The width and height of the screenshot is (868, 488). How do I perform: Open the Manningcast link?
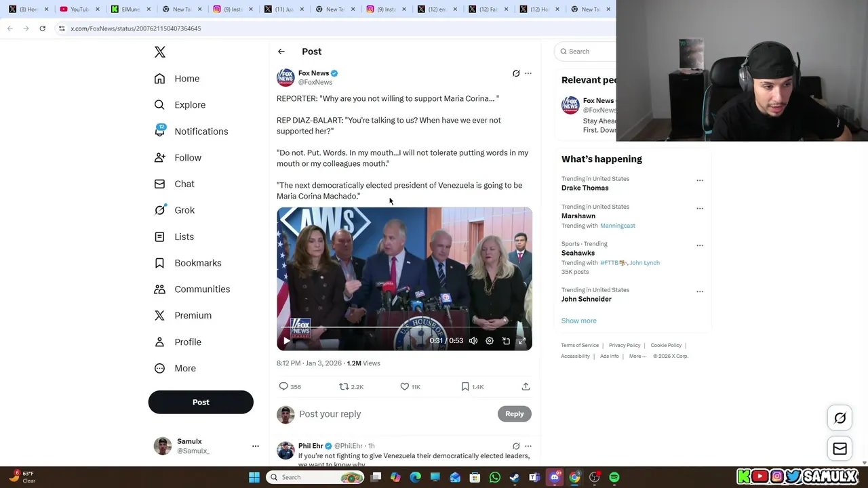(618, 226)
